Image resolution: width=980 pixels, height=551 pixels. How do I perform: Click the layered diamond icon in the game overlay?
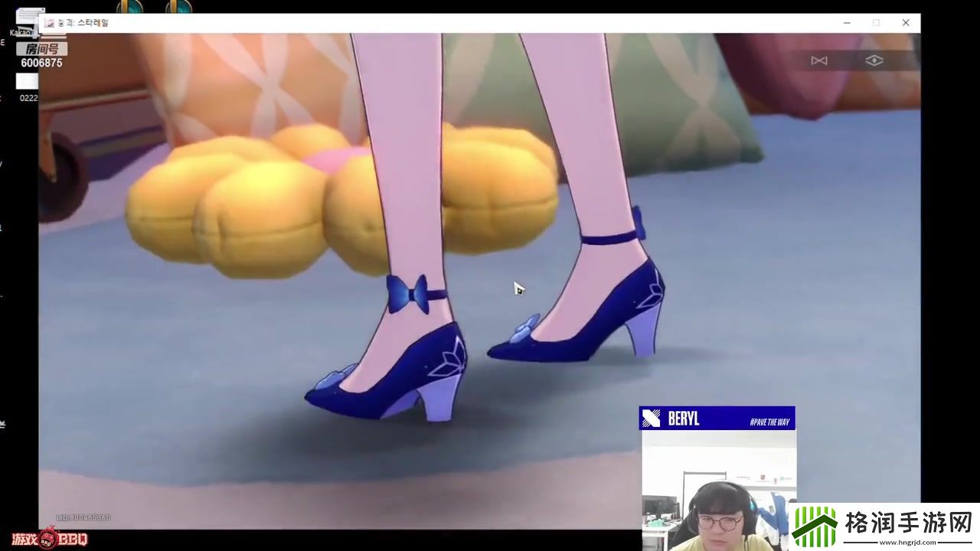tap(874, 60)
